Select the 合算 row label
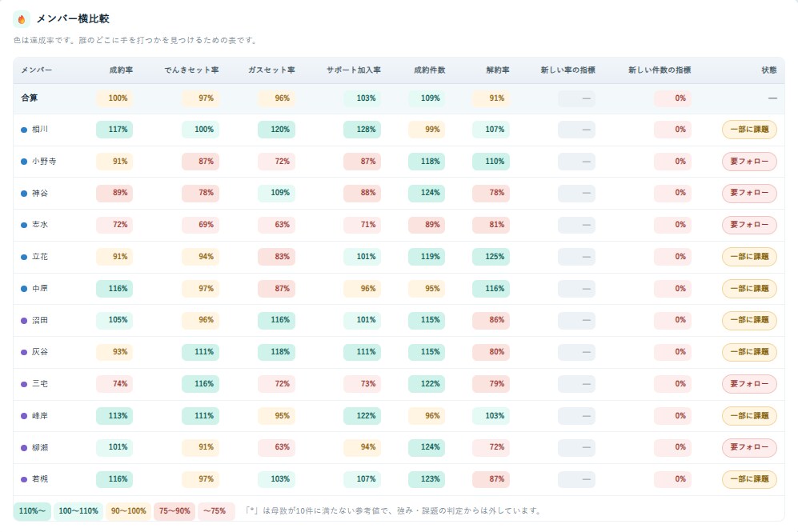The image size is (798, 532). pos(30,98)
